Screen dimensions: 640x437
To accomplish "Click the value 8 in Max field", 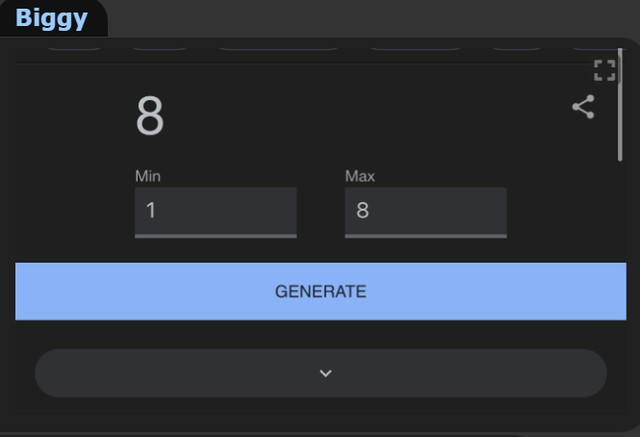I will [362, 211].
